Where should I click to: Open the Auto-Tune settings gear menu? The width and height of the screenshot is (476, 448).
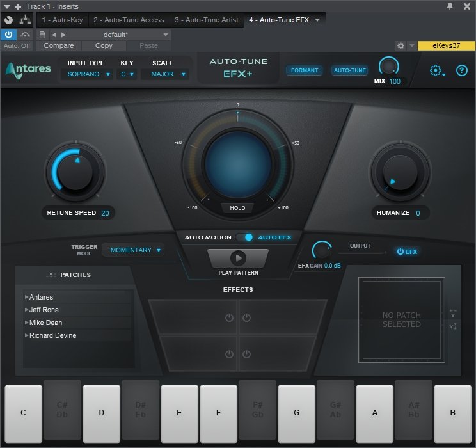pyautogui.click(x=437, y=71)
